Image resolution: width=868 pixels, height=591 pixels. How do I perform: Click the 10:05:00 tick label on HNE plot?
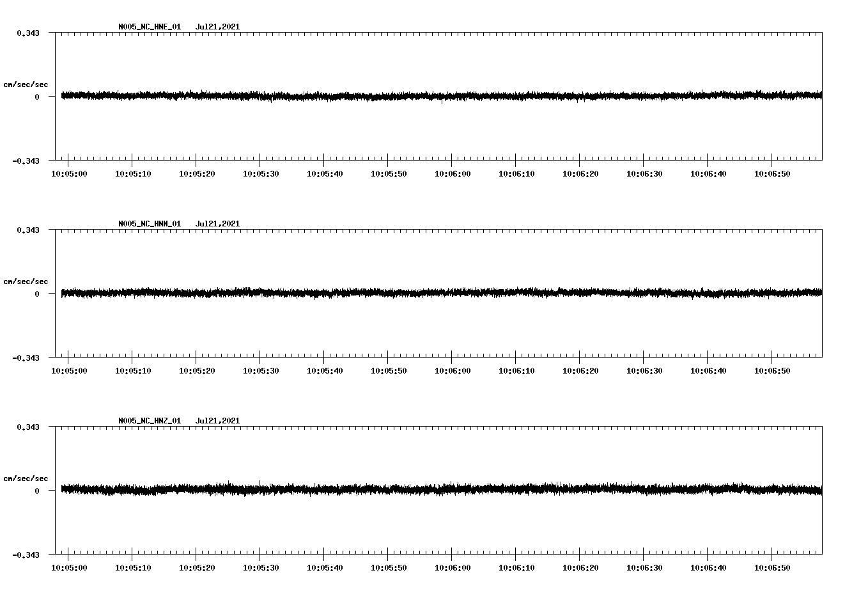pos(69,174)
